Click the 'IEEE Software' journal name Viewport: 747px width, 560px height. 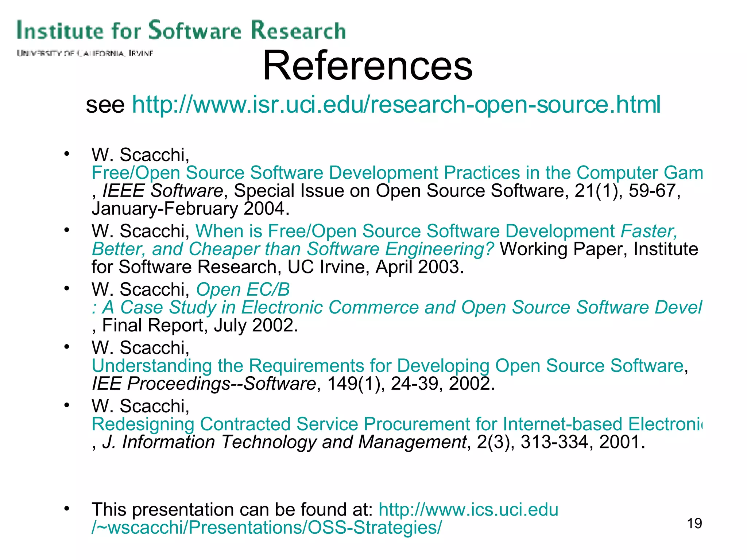(163, 191)
